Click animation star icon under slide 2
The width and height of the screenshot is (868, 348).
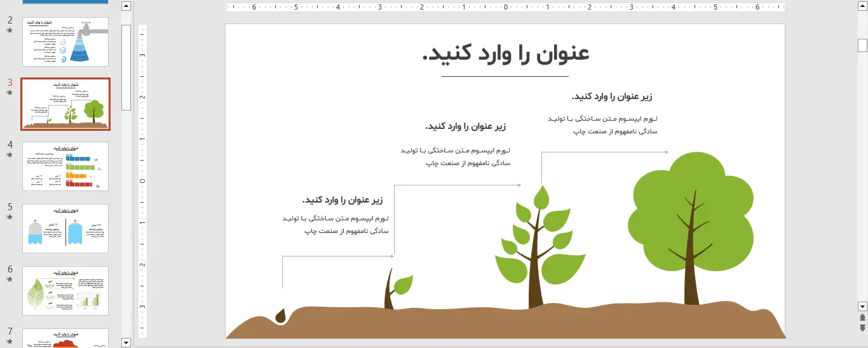(10, 30)
